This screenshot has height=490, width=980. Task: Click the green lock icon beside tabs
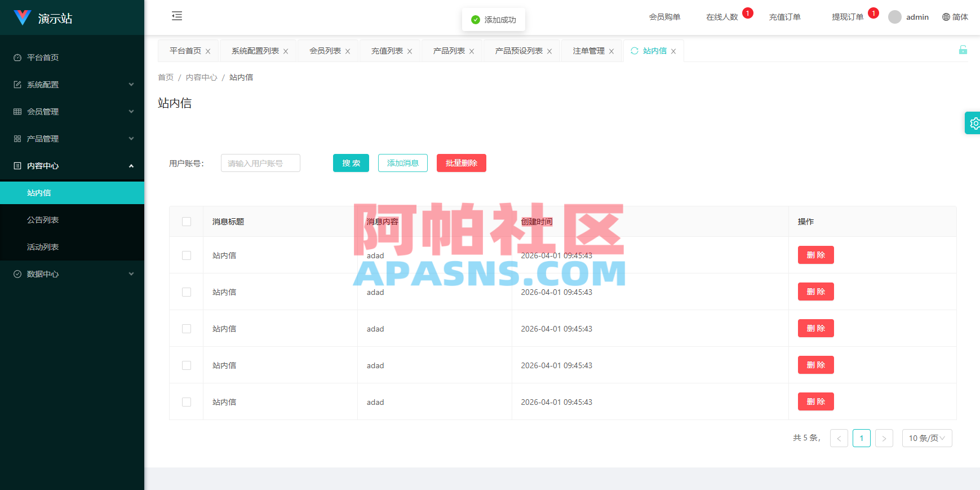[963, 50]
